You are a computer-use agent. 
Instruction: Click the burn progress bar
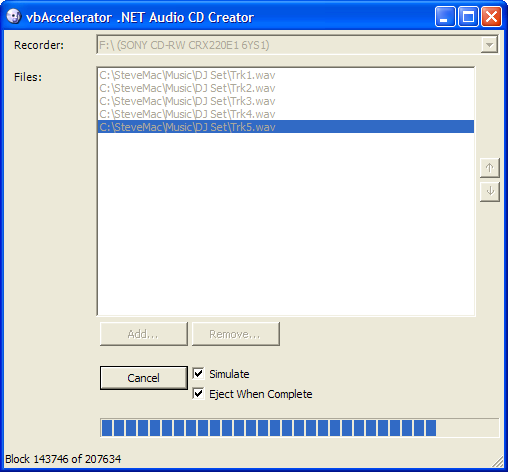[x=299, y=428]
